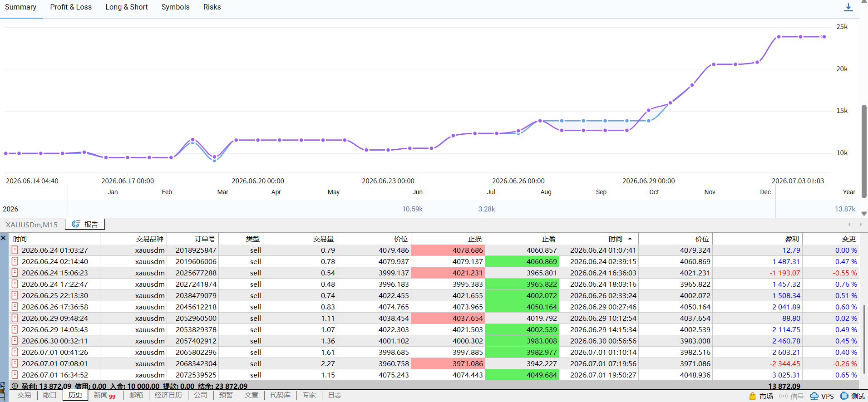
Task: Toggle sort arrow on the close 时间 column
Action: (630, 239)
